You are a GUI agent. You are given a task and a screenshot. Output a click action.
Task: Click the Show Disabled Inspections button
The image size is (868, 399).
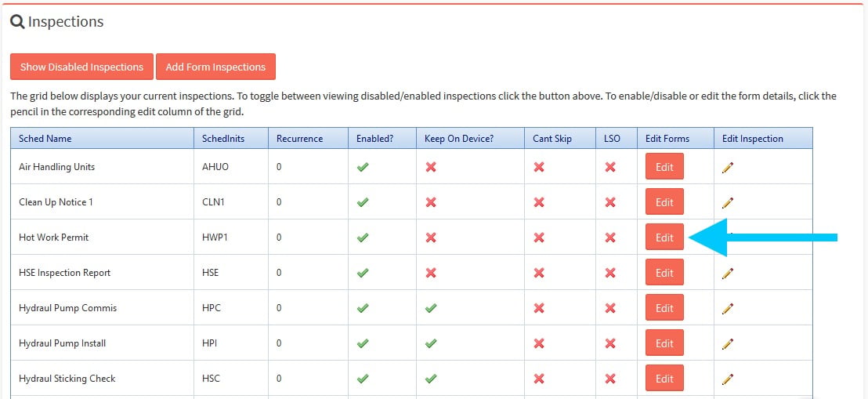[82, 67]
